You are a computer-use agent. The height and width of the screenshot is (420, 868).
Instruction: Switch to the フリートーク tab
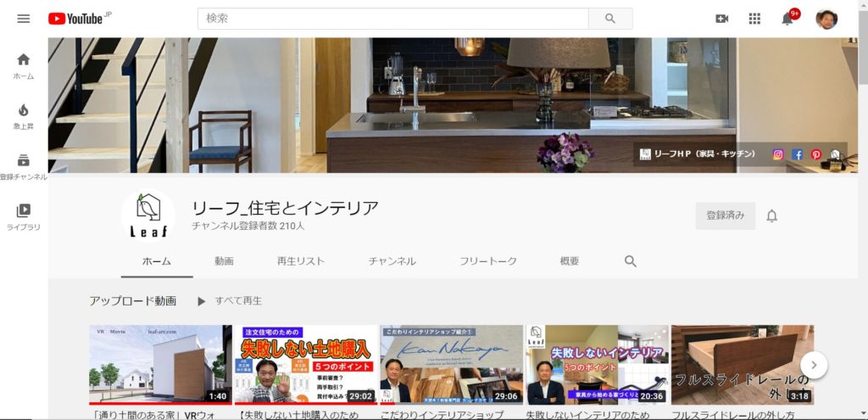(x=488, y=261)
